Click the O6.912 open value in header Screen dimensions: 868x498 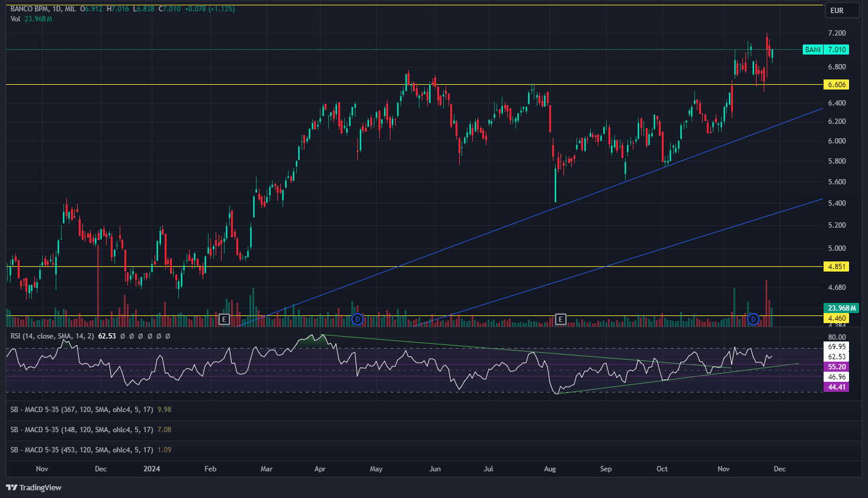coord(91,9)
